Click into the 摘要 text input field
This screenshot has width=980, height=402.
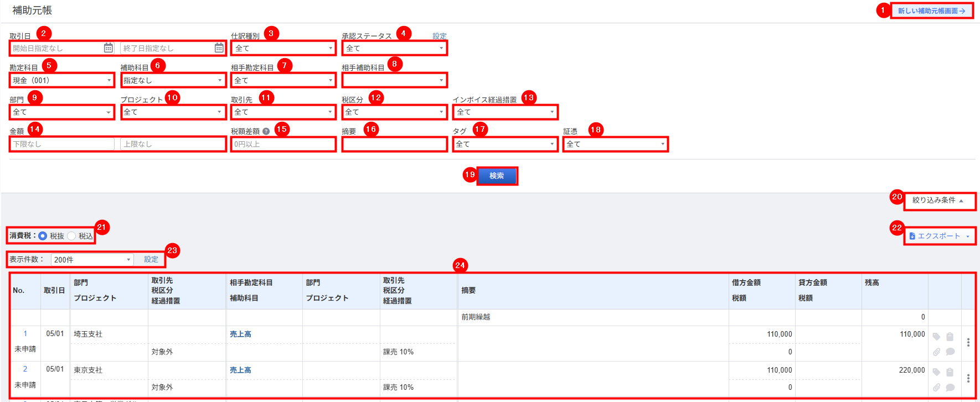pyautogui.click(x=394, y=145)
